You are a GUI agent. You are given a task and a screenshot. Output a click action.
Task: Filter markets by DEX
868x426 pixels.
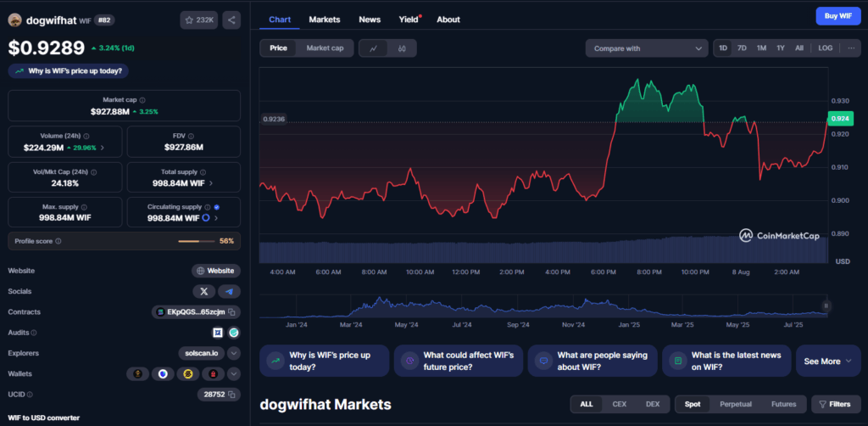click(x=653, y=405)
